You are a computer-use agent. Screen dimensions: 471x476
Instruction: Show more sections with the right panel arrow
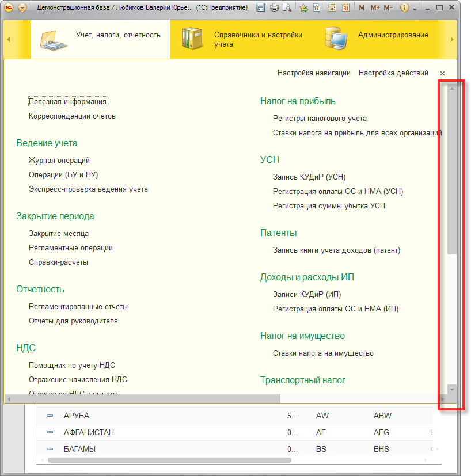[452, 39]
